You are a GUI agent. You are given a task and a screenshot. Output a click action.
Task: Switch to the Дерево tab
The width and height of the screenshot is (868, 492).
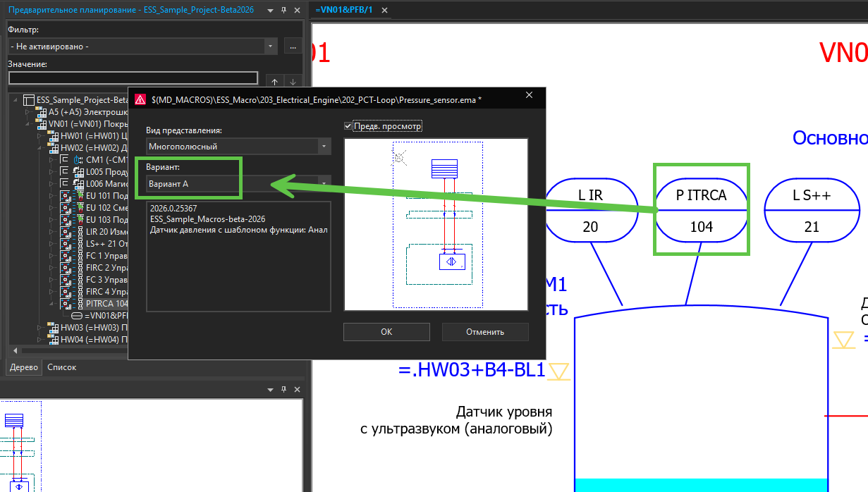[23, 367]
